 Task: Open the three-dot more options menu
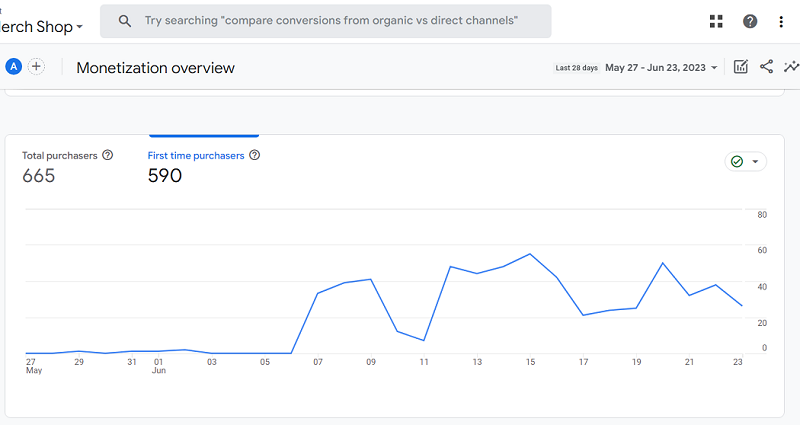(781, 21)
